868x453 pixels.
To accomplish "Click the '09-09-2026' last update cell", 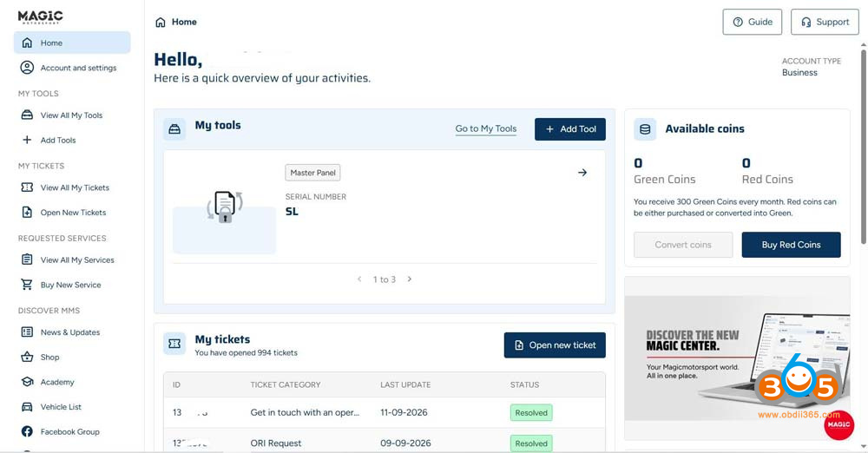I will (x=405, y=443).
